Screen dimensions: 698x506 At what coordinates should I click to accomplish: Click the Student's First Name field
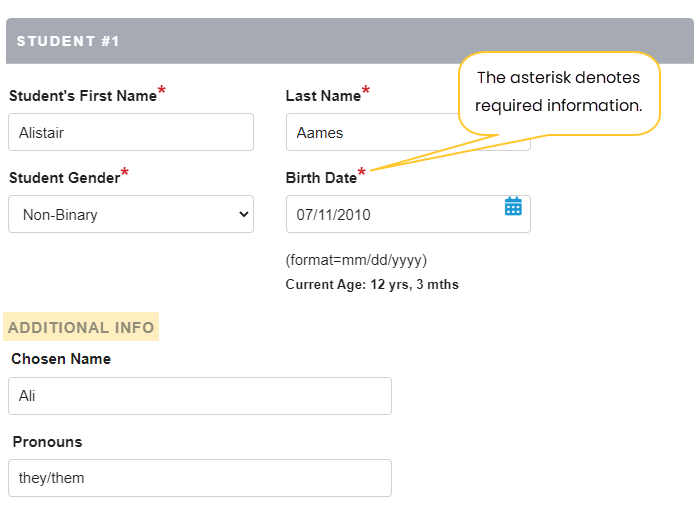pyautogui.click(x=131, y=132)
